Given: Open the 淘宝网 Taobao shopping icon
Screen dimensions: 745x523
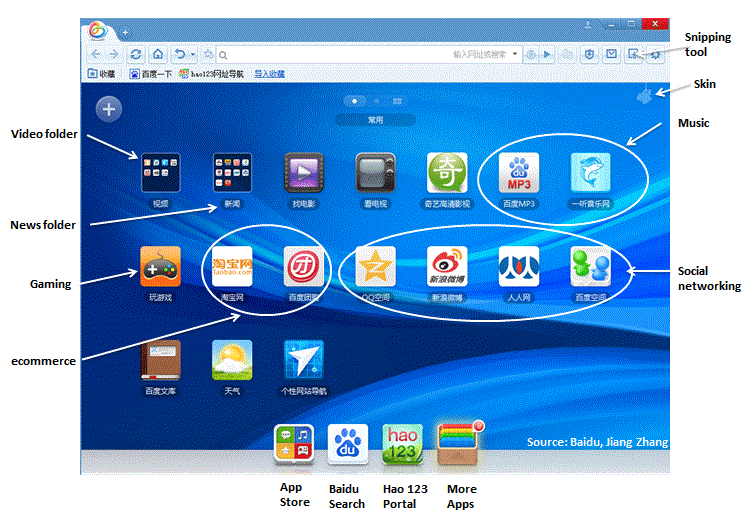Looking at the screenshot, I should pyautogui.click(x=232, y=266).
